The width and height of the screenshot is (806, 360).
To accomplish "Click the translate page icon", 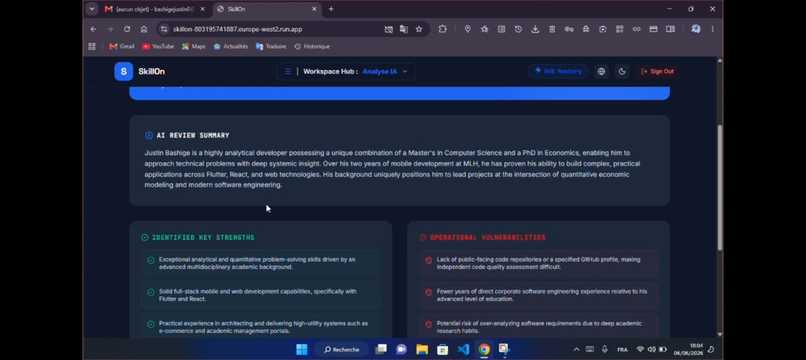I will click(x=404, y=29).
